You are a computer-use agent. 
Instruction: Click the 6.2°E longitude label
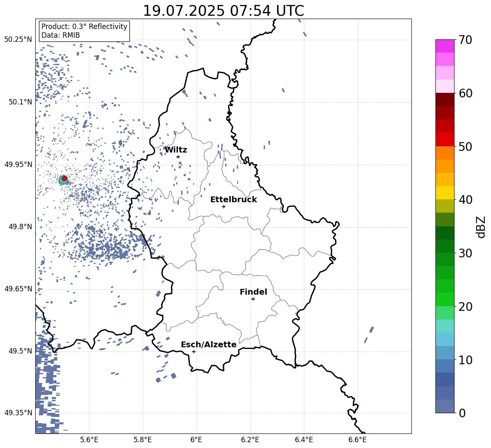point(250,440)
